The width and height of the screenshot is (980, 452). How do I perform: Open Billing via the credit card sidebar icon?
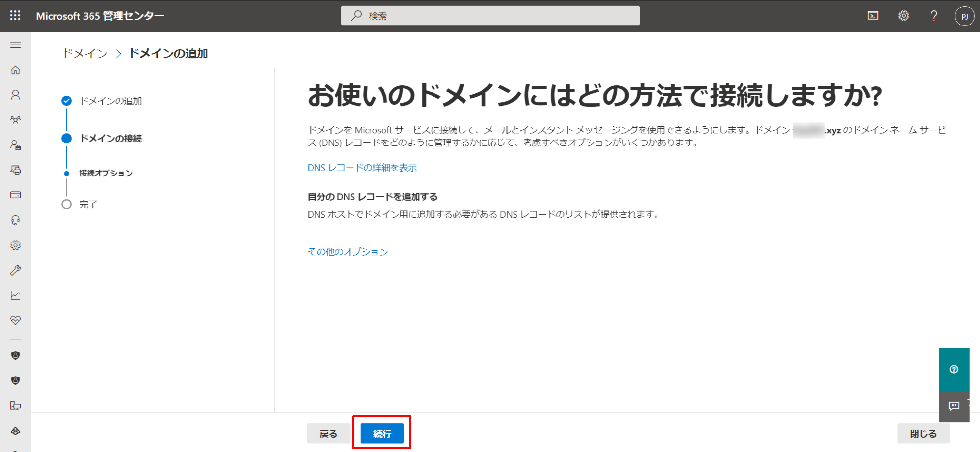pos(16,195)
